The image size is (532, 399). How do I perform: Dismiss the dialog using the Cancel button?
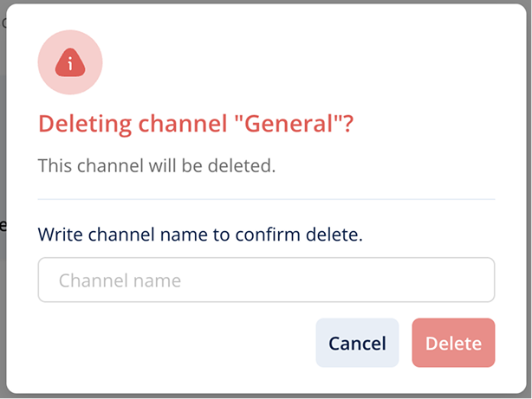pyautogui.click(x=357, y=343)
